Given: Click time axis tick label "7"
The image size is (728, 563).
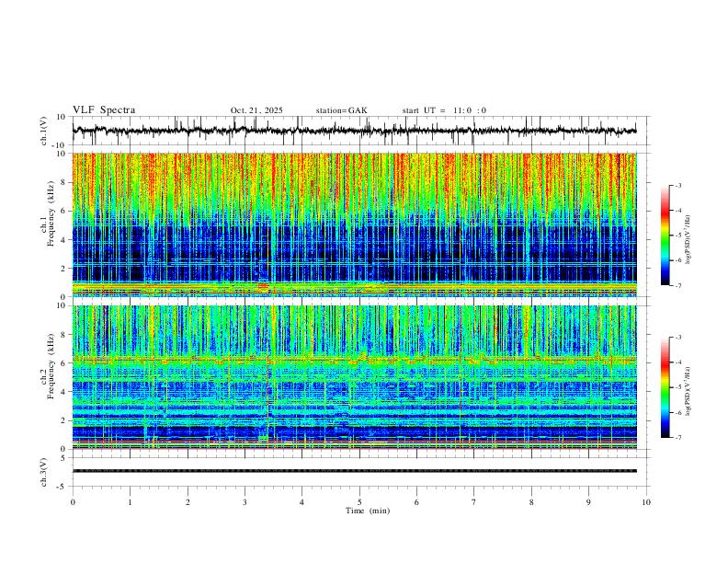Looking at the screenshot, I should point(474,502).
